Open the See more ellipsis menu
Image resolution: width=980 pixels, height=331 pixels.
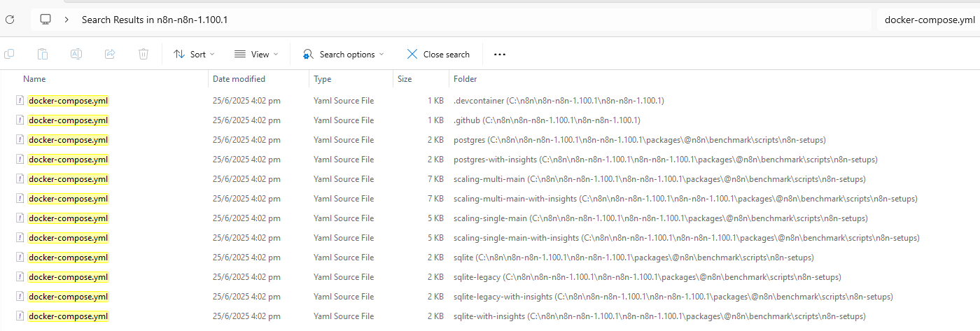pyautogui.click(x=500, y=54)
